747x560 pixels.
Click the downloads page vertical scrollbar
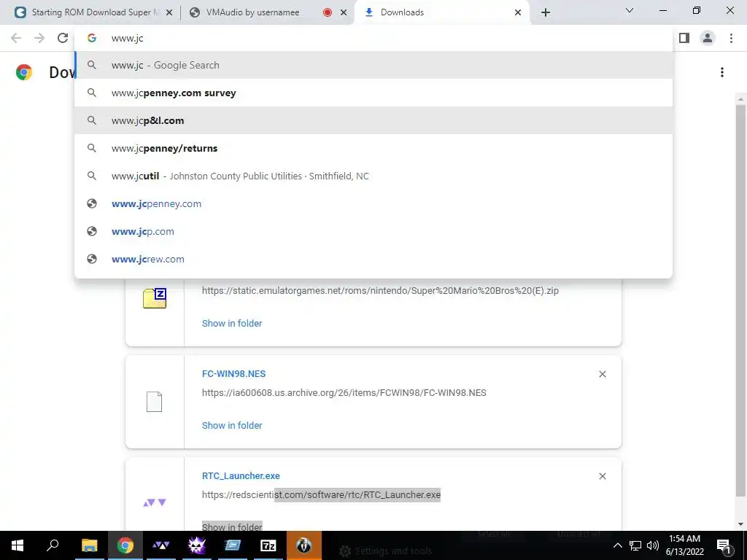[x=740, y=300]
